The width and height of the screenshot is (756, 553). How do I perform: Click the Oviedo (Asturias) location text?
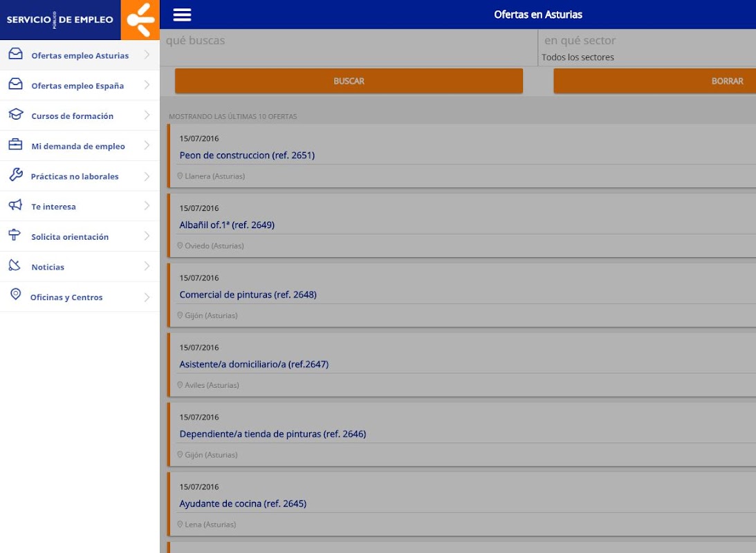pos(214,245)
